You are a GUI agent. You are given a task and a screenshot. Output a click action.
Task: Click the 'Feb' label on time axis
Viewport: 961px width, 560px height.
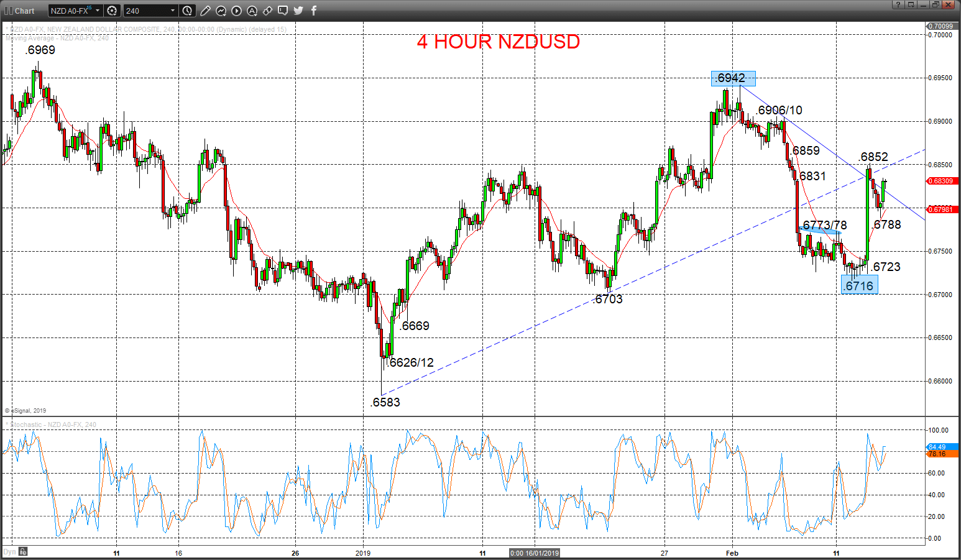732,553
